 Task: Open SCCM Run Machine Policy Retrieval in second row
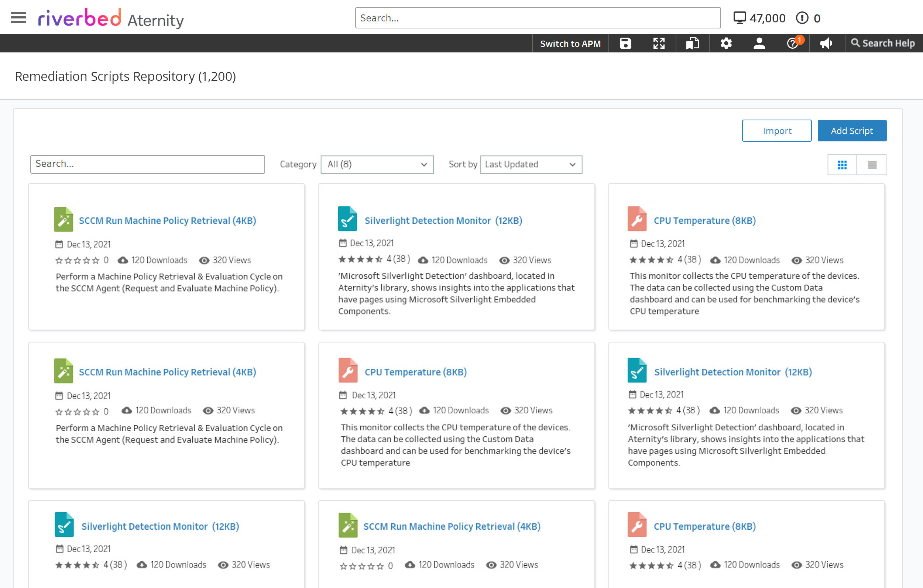[168, 372]
